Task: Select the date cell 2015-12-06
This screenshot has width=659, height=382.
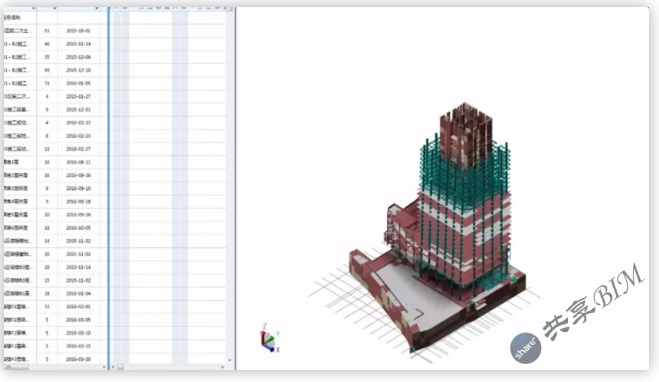Action: click(78, 57)
